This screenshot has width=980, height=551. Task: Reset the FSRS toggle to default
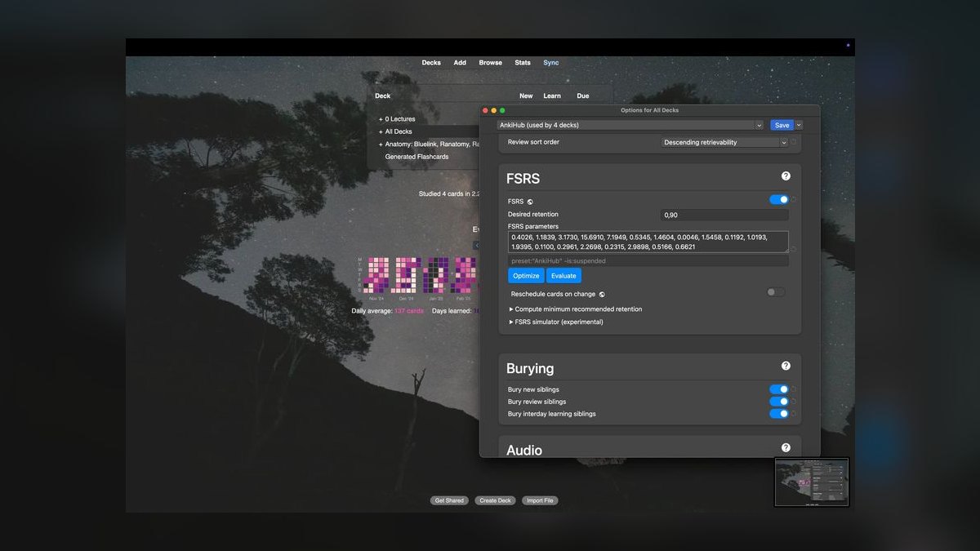(793, 199)
